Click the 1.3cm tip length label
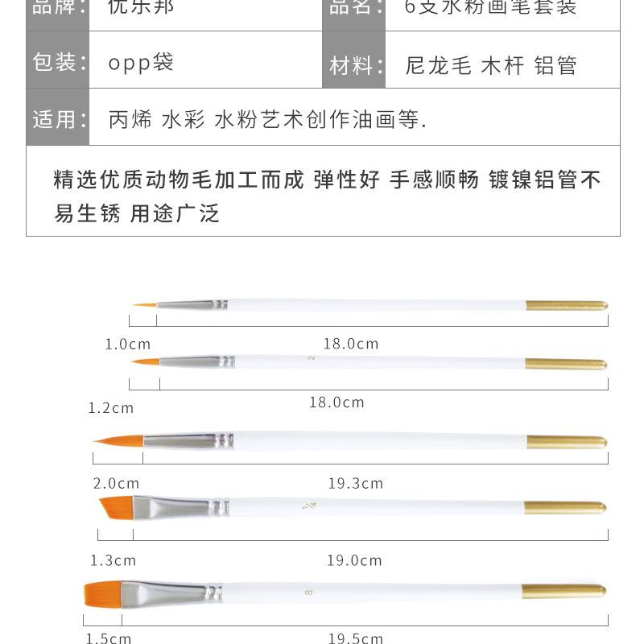 [113, 560]
